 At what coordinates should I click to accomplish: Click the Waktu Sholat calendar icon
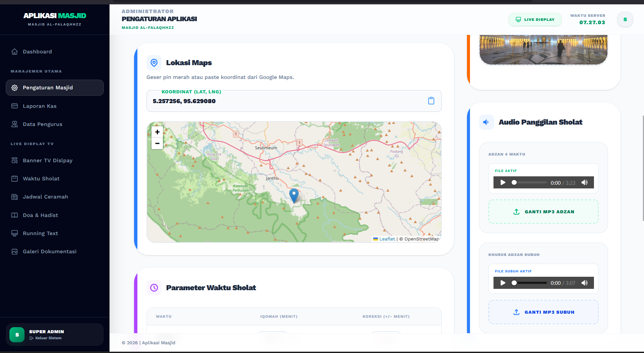tap(14, 179)
